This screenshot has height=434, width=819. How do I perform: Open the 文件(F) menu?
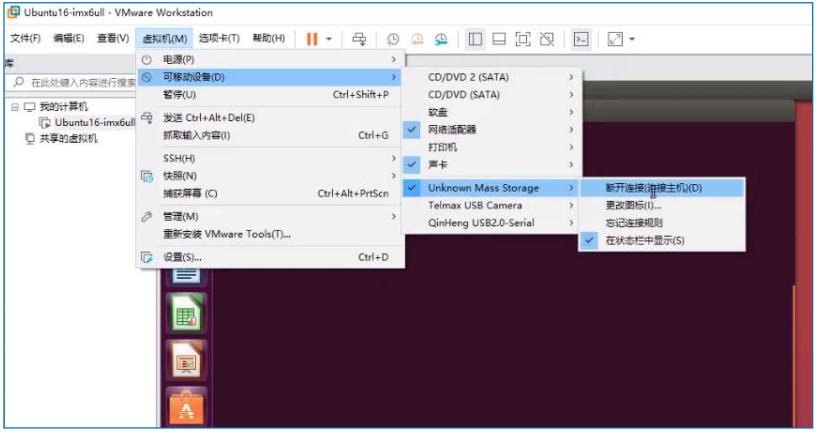coord(26,38)
